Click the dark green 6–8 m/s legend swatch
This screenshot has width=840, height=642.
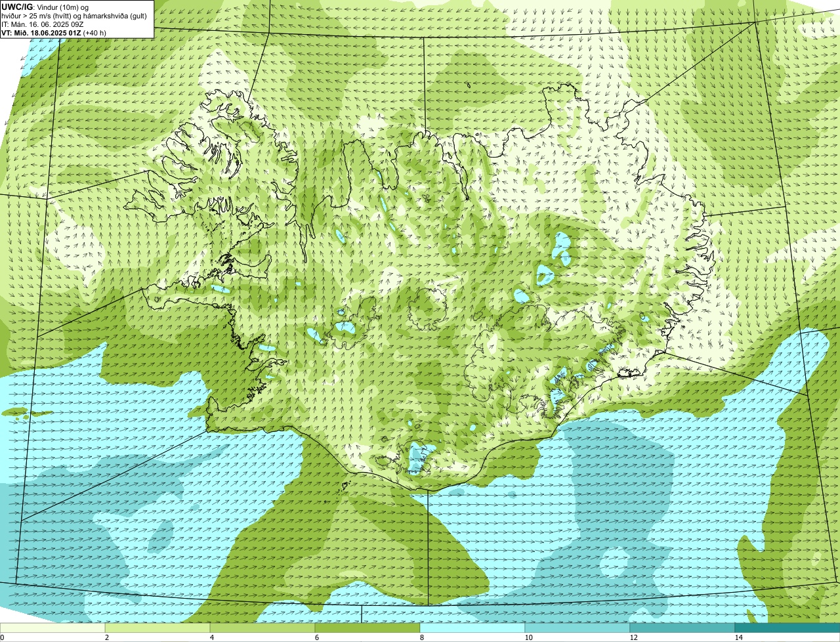coord(367,628)
